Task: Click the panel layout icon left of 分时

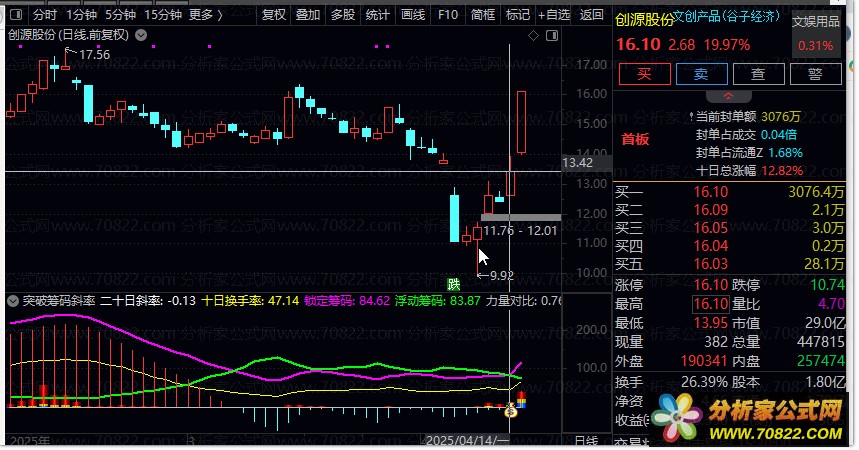Action: [x=16, y=15]
